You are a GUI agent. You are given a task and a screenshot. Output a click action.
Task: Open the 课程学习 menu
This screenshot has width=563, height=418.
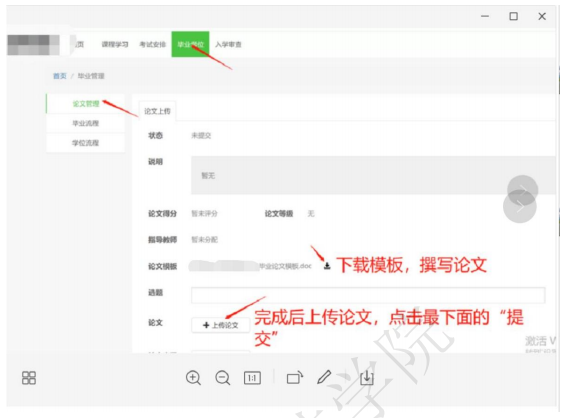coord(115,45)
